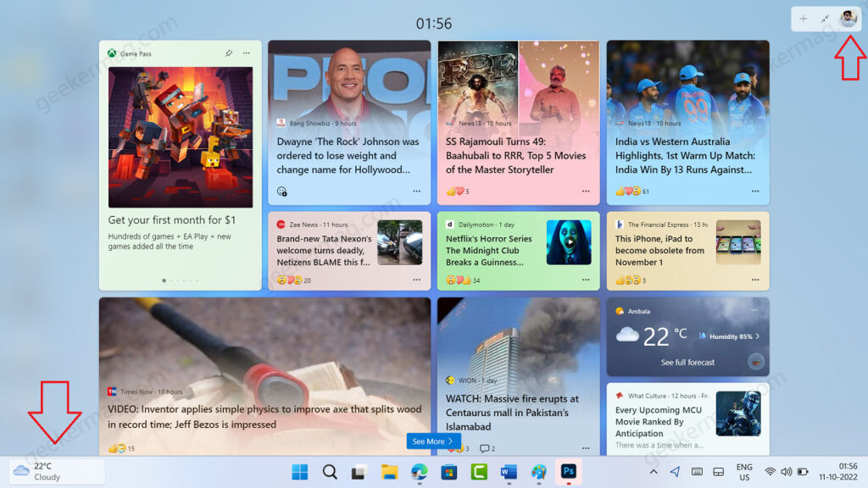
Task: Open more options on India vs Western Australia story
Action: click(x=755, y=191)
